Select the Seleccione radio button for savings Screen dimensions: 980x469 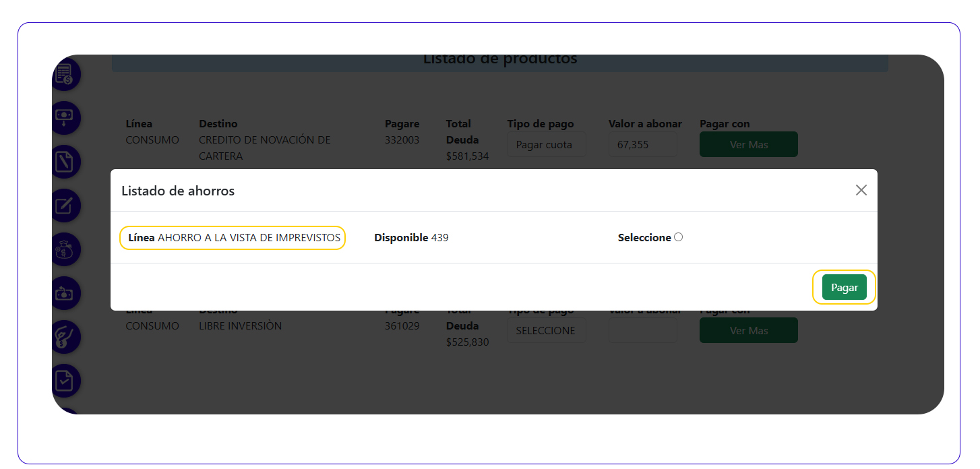pos(678,237)
